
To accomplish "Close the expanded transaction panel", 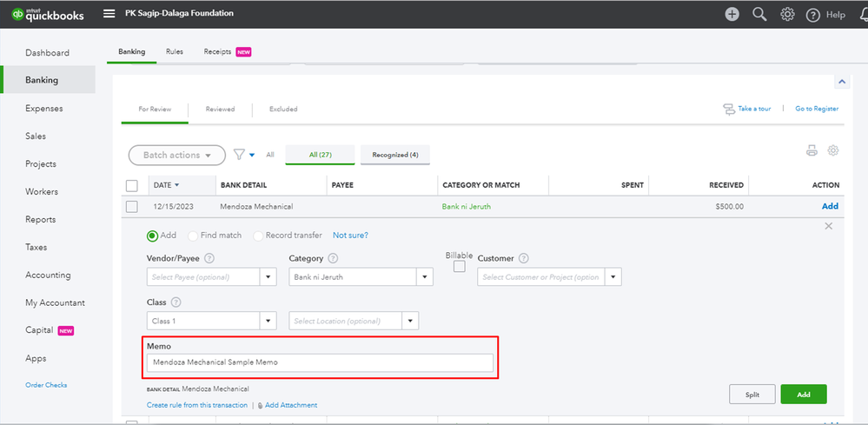I will pos(828,226).
